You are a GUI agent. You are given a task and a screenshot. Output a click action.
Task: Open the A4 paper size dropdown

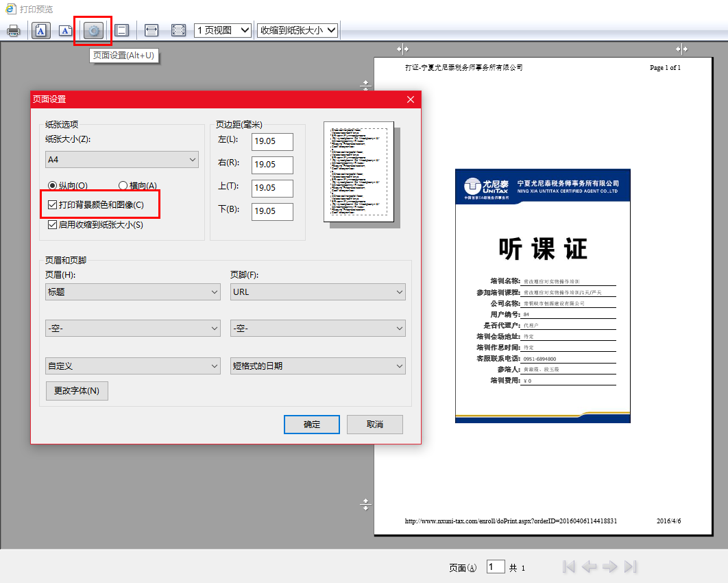click(122, 160)
